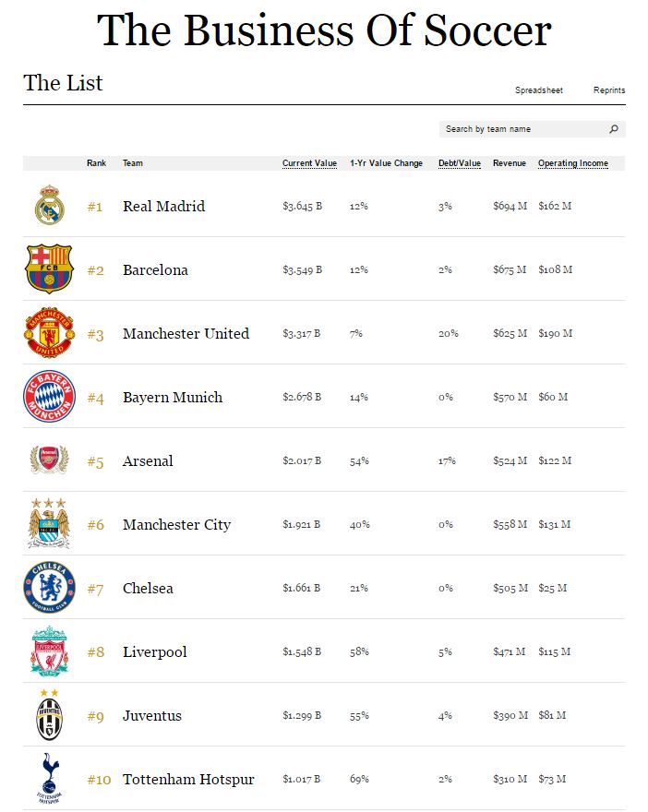648x812 pixels.
Task: Focus the Search by team name field
Action: (523, 129)
